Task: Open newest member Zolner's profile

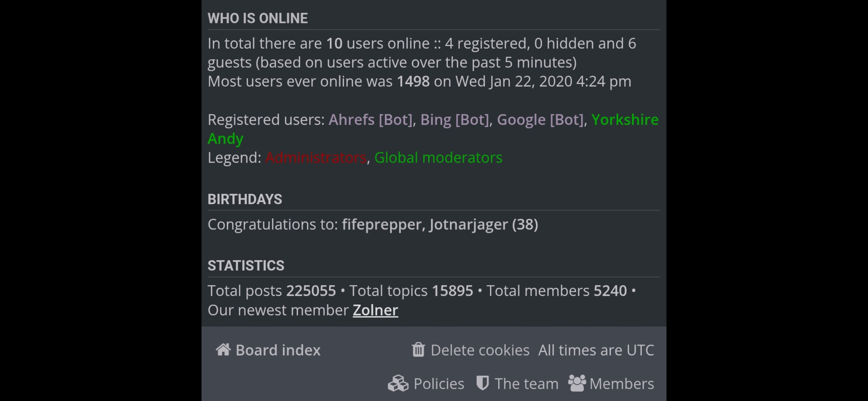Action: (375, 310)
